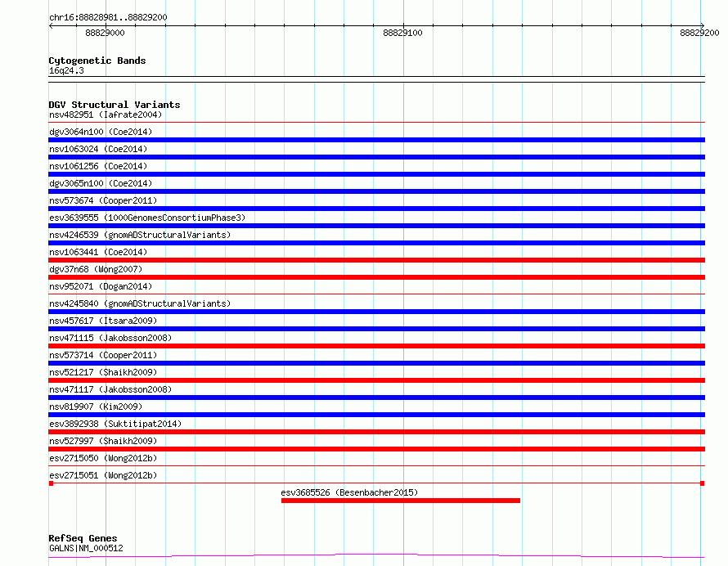728x566 pixels.
Task: Open variant nsv527997 (Shaikh2009)
Action: click(x=103, y=441)
